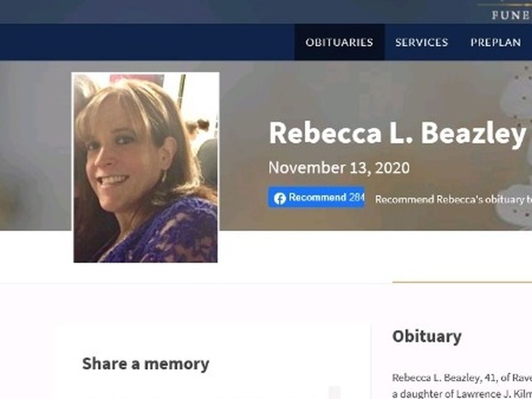Viewport: 532px width, 399px height.
Task: Click the blurred banner left of the portrait
Action: [x=35, y=146]
